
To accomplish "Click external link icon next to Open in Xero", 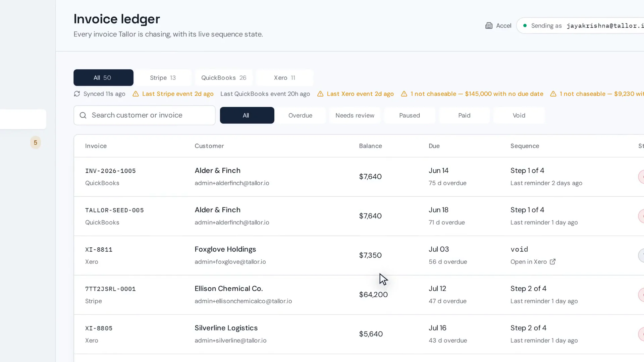I will pos(553,262).
